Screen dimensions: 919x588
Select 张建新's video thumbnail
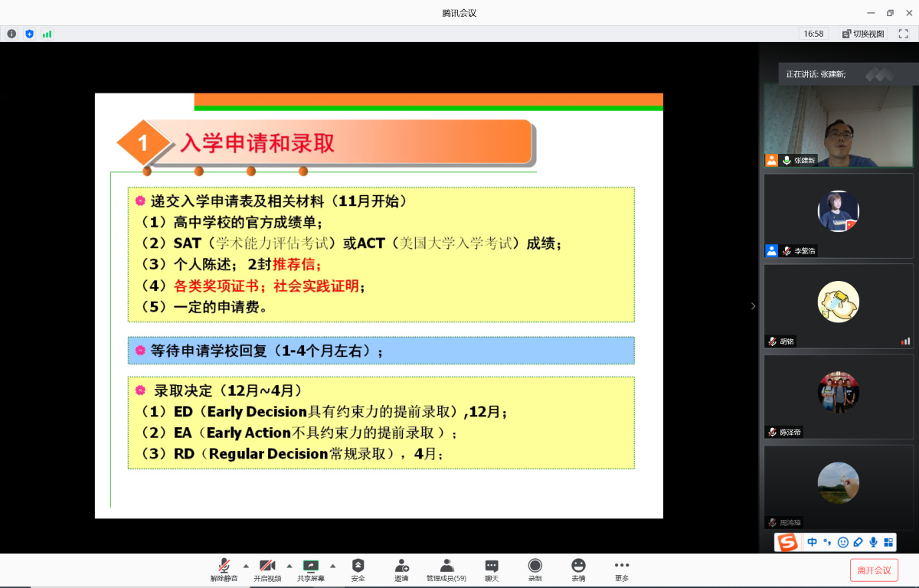pos(839,125)
